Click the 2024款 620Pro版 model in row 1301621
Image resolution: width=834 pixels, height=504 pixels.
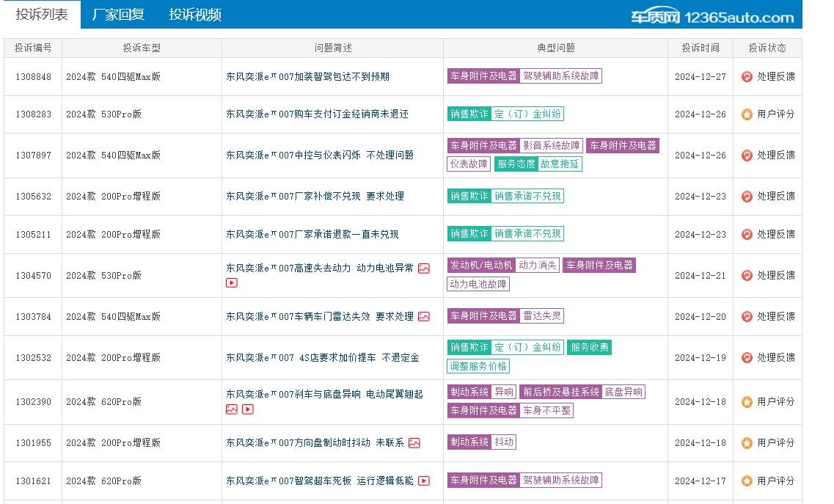103,481
